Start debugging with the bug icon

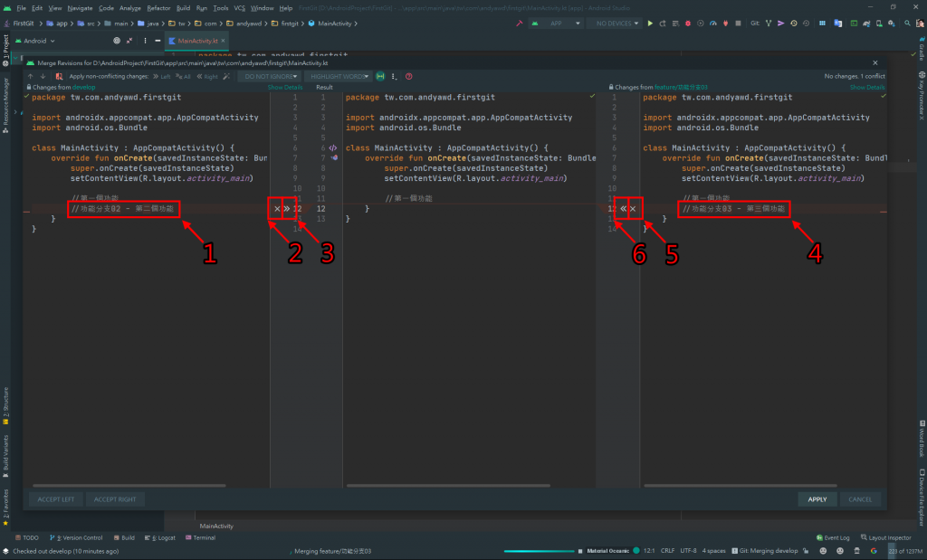[688, 24]
